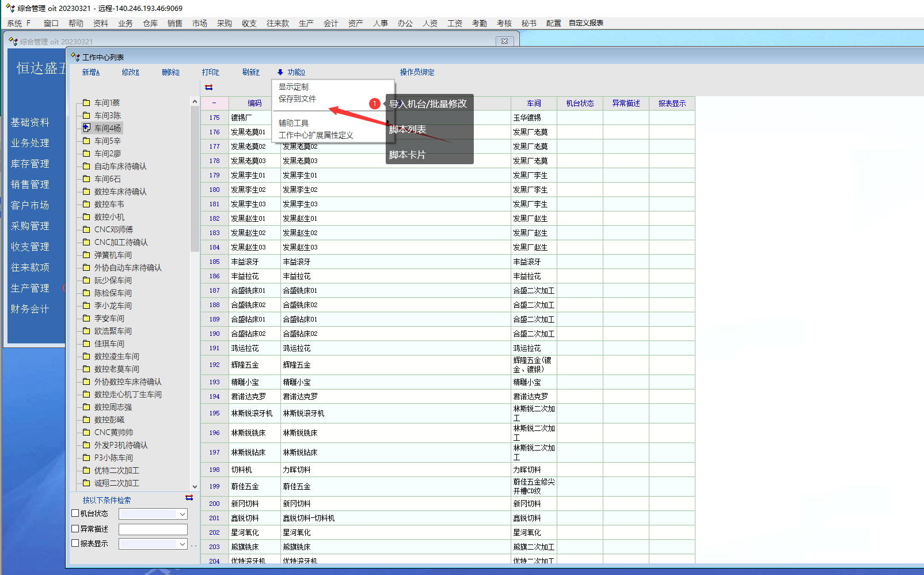This screenshot has width=924, height=575.
Task: Click the swap icon beside 按以下条件检索
Action: click(189, 498)
